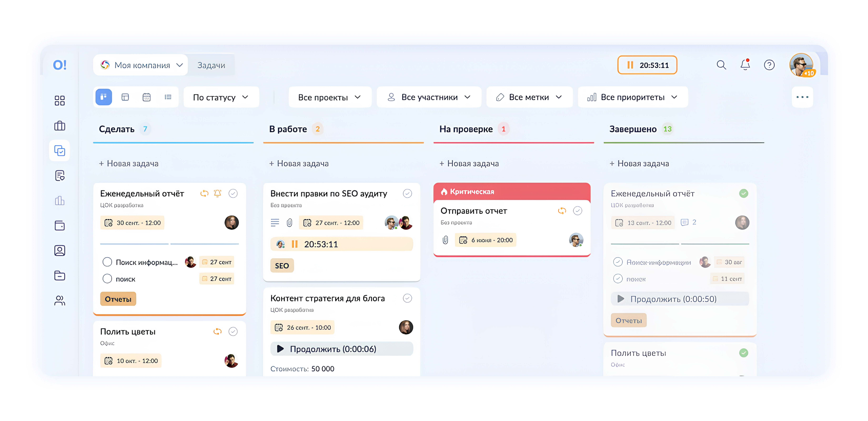The width and height of the screenshot is (868, 421).
Task: Pause the top bar timer 20:53:11
Action: click(630, 65)
